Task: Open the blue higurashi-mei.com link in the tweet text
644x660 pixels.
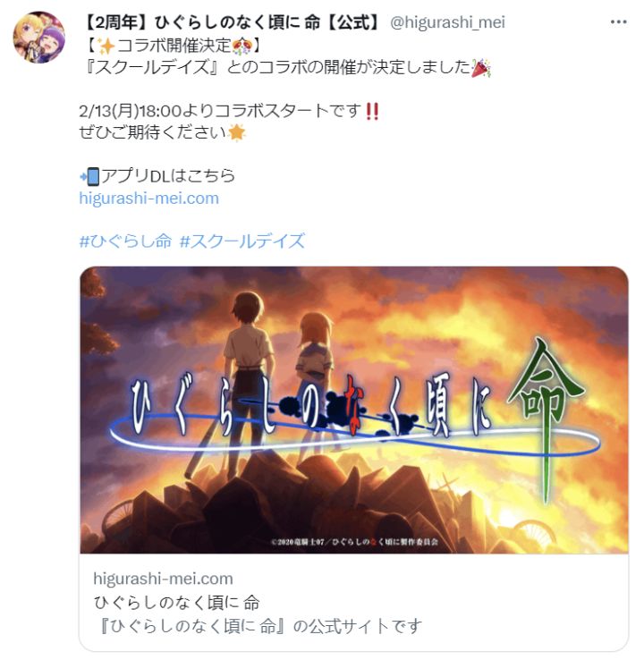Action: click(149, 198)
